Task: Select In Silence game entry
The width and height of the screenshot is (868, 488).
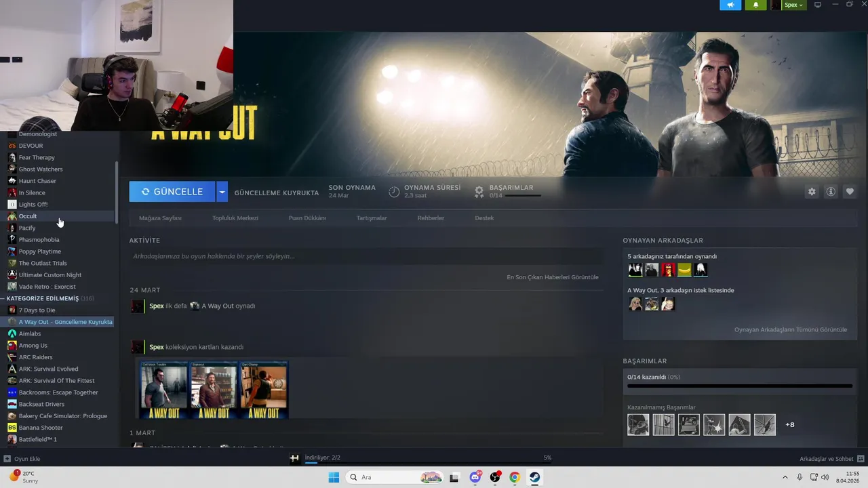Action: (x=32, y=192)
